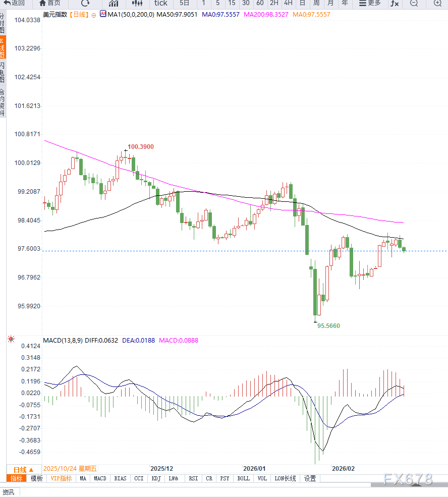The image size is (448, 497).
Task: Click the MACD panel settings sun icon
Action: 11,340
